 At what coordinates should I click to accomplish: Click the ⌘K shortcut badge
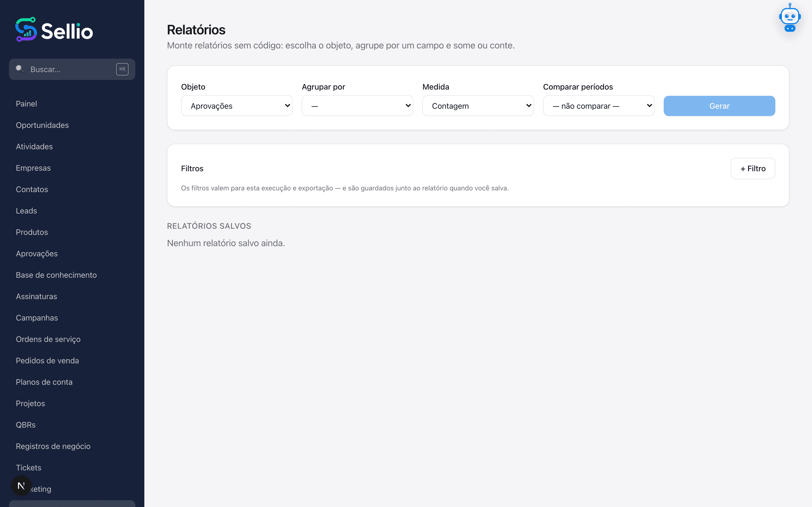pyautogui.click(x=122, y=69)
